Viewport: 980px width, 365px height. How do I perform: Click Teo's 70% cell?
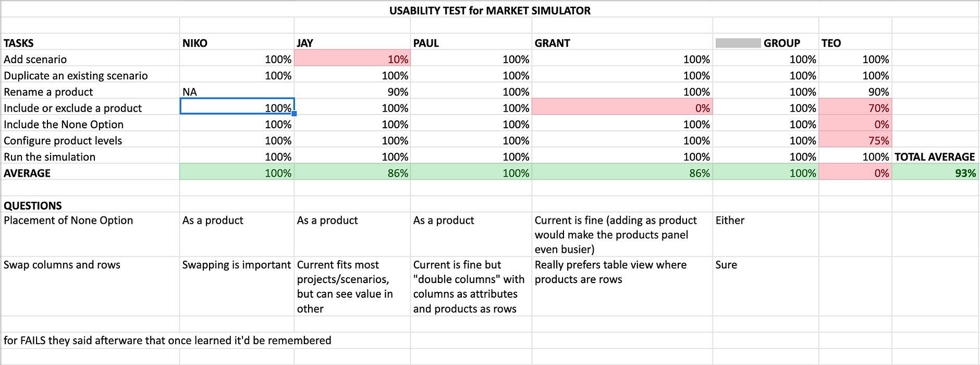click(855, 108)
